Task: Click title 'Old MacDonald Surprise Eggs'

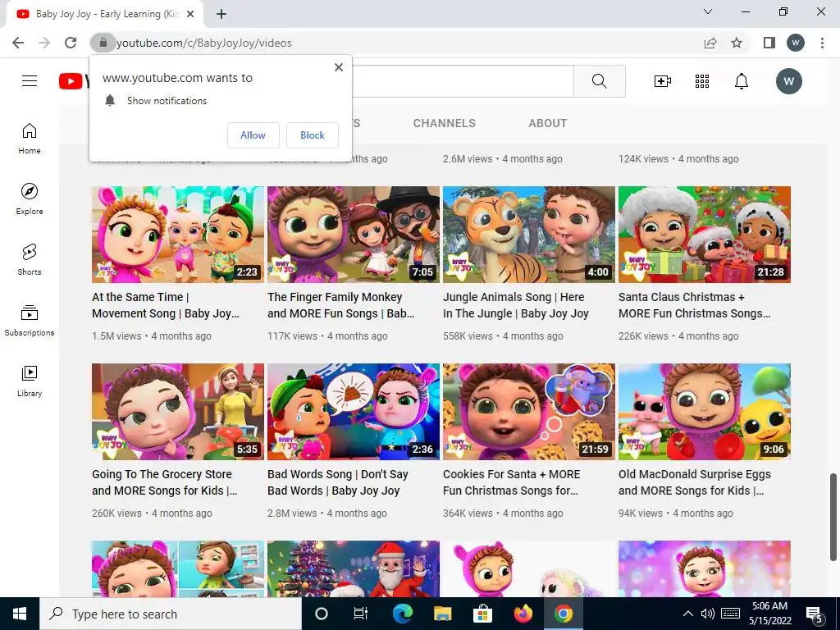Action: click(x=694, y=482)
